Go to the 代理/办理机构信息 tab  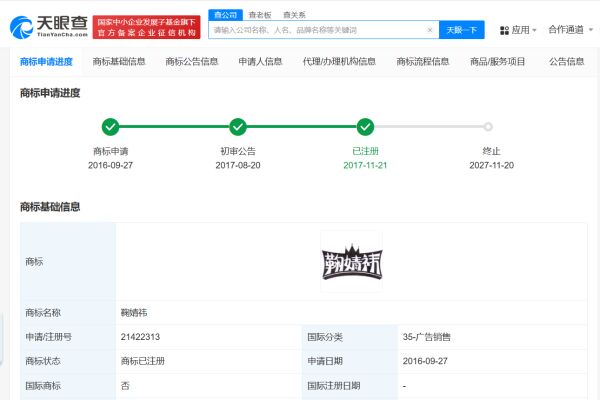(339, 62)
